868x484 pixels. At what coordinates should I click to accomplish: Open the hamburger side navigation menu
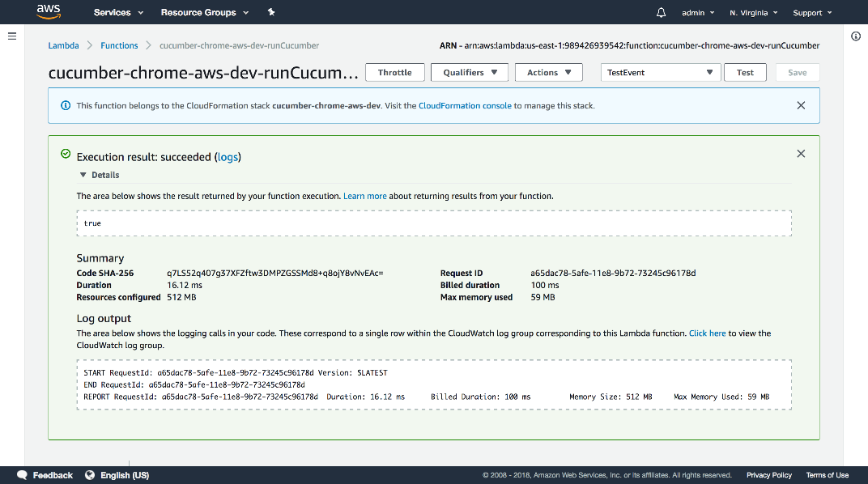(x=12, y=36)
